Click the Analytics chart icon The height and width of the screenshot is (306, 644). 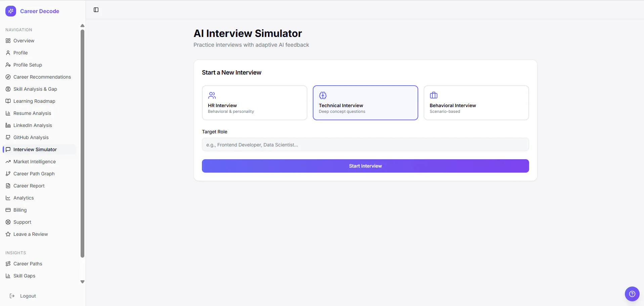[8, 198]
